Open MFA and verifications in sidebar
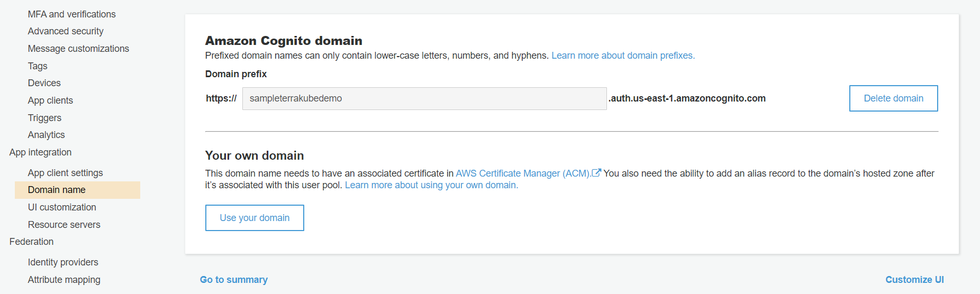This screenshot has width=980, height=294. [x=71, y=14]
